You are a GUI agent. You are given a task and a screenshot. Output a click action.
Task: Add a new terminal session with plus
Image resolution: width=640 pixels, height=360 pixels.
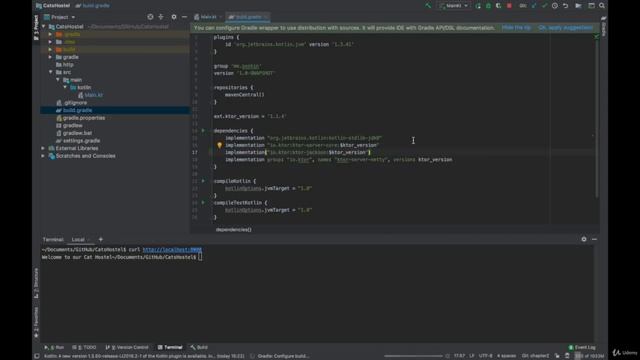[101, 240]
